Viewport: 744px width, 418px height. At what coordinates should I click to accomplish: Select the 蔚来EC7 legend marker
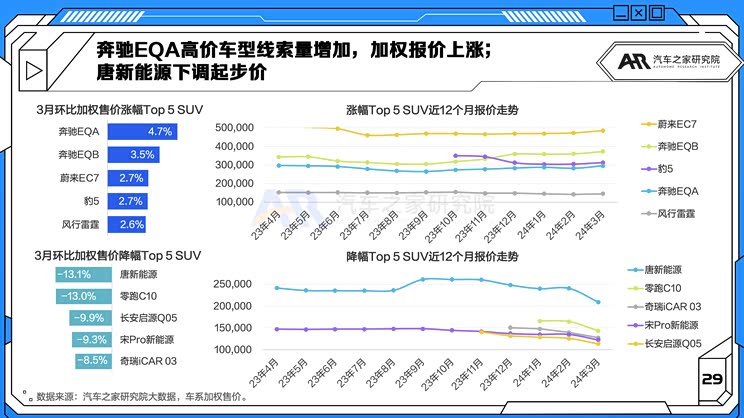point(646,124)
